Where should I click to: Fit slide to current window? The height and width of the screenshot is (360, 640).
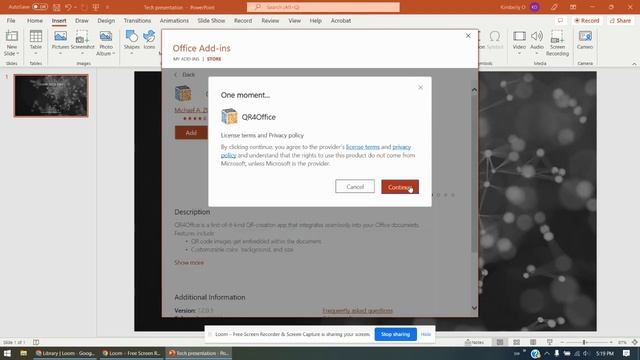click(635, 342)
